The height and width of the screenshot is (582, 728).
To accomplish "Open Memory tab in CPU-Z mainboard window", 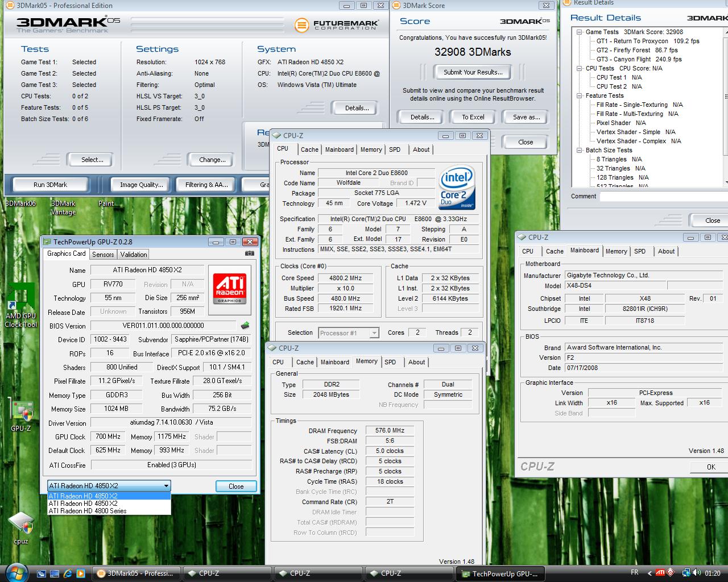I will point(616,251).
